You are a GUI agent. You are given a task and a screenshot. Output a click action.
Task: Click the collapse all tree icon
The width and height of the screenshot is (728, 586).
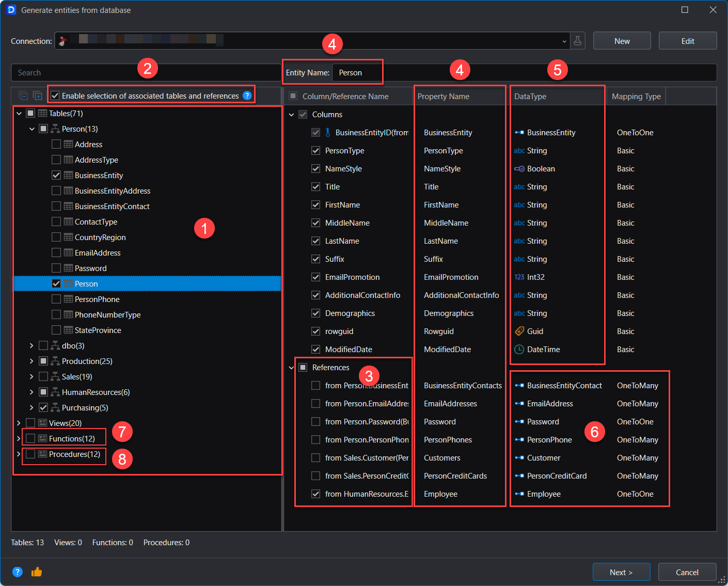click(x=23, y=96)
